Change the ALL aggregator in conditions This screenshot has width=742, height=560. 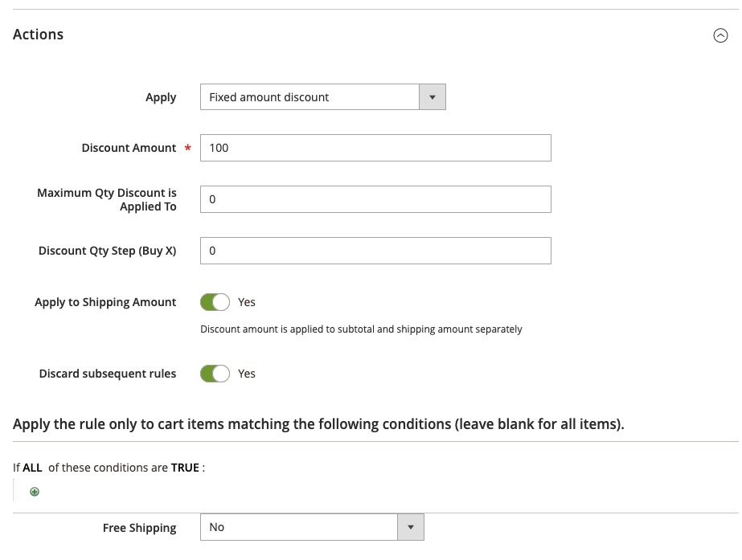[32, 468]
